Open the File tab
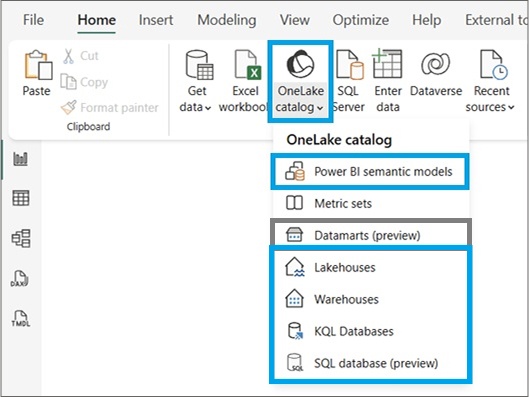529x397 pixels. pyautogui.click(x=33, y=20)
